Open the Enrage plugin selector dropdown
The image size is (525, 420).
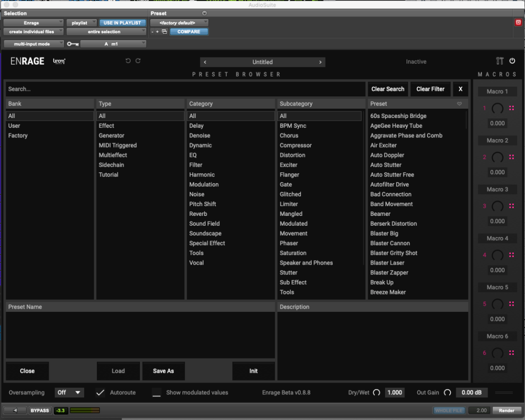click(33, 23)
